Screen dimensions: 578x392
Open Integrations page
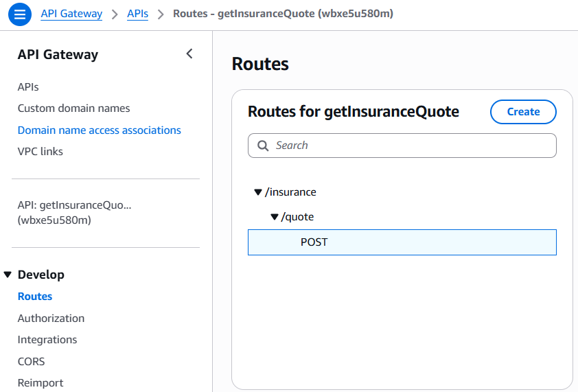(x=47, y=340)
